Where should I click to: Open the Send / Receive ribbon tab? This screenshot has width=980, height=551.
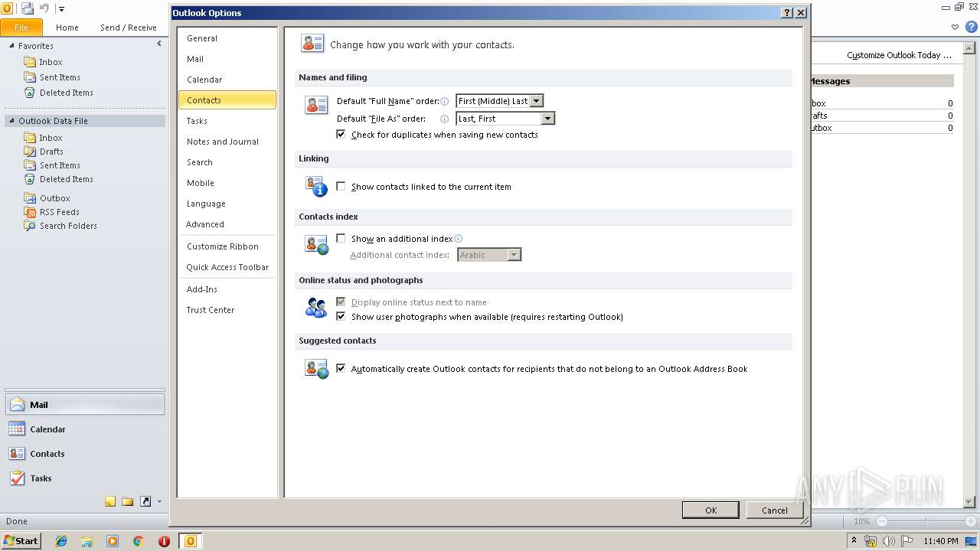point(129,28)
